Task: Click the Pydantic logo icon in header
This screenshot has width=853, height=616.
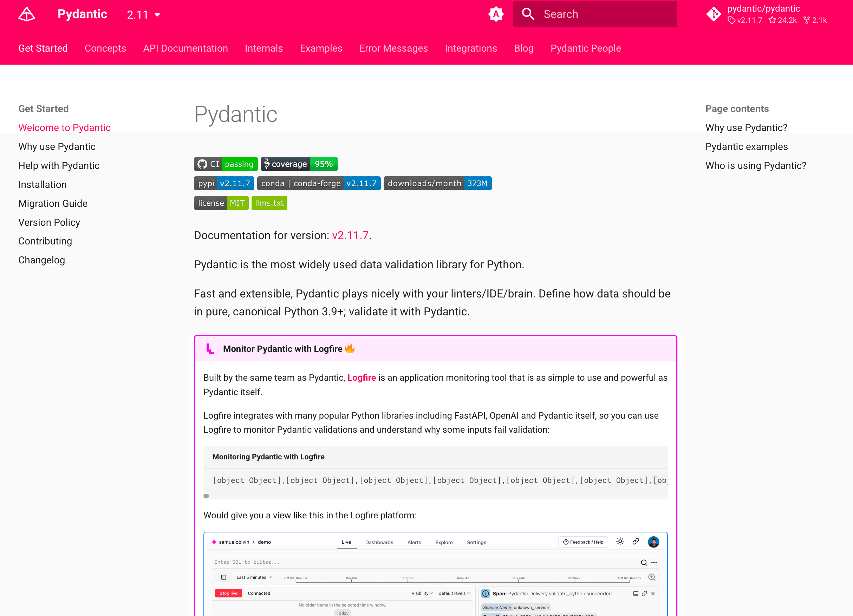Action: (27, 14)
